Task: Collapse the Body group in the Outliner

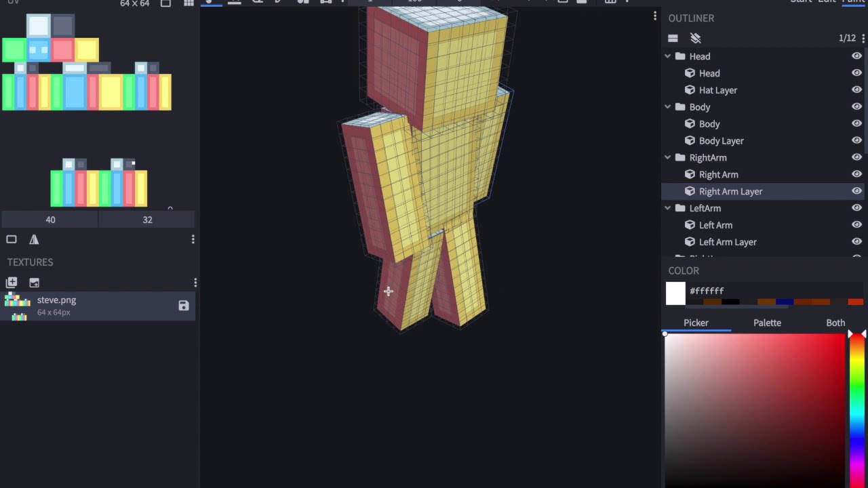Action: coord(667,107)
